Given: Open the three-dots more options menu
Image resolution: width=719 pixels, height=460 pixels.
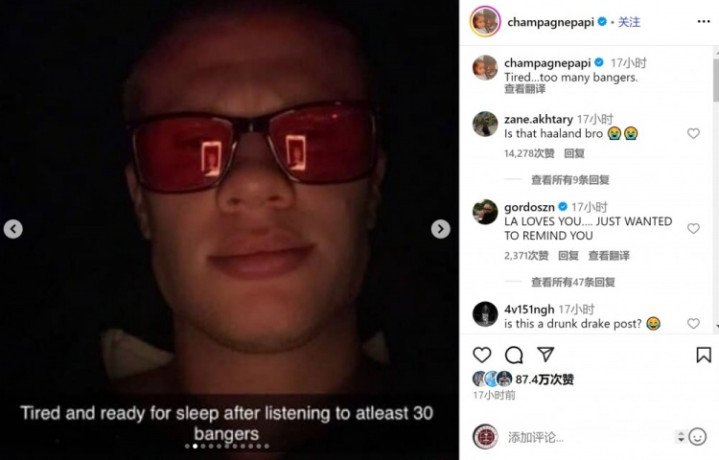Looking at the screenshot, I should tap(703, 22).
